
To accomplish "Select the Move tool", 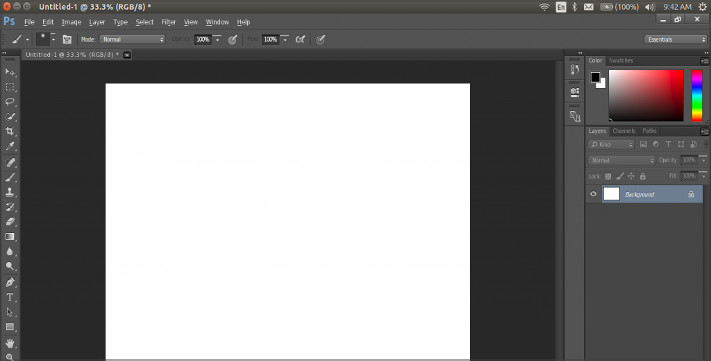I will click(x=10, y=72).
